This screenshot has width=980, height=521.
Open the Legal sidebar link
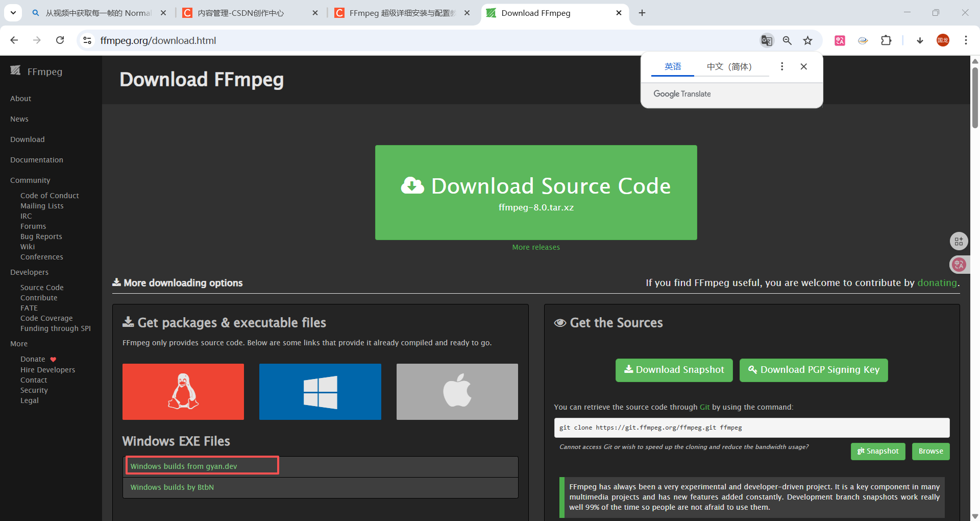click(x=30, y=400)
